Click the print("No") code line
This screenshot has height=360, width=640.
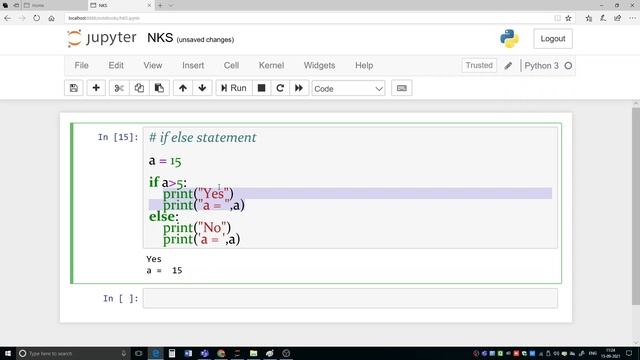click(197, 227)
